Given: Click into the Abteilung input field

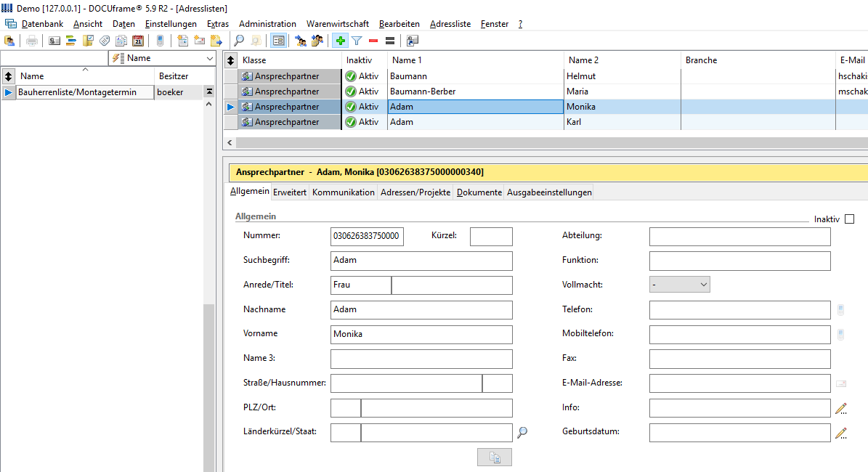Looking at the screenshot, I should click(739, 236).
